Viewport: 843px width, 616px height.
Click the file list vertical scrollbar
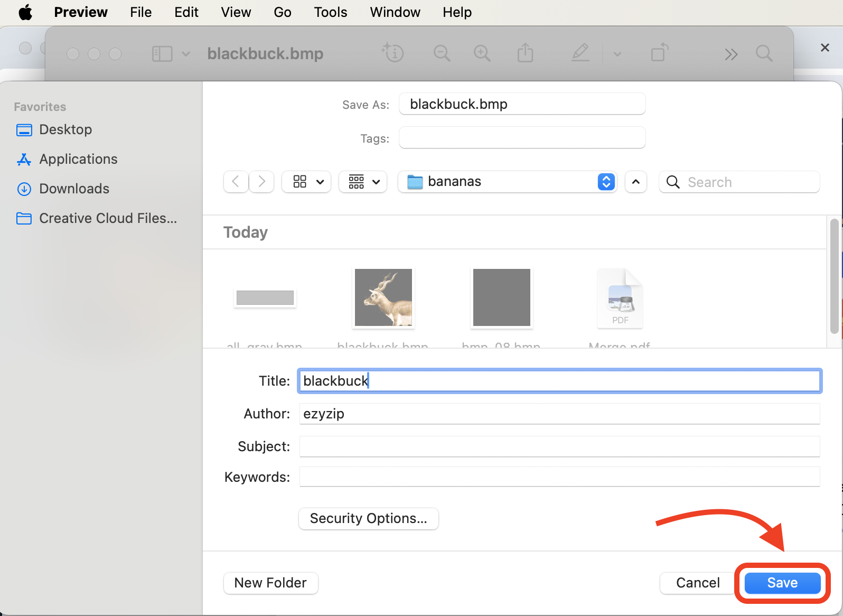[x=834, y=276]
